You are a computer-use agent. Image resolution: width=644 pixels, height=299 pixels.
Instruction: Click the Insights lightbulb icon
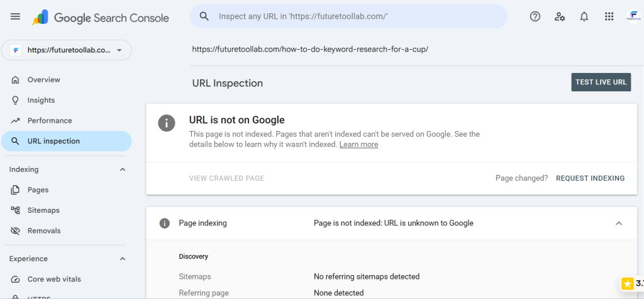pyautogui.click(x=15, y=100)
